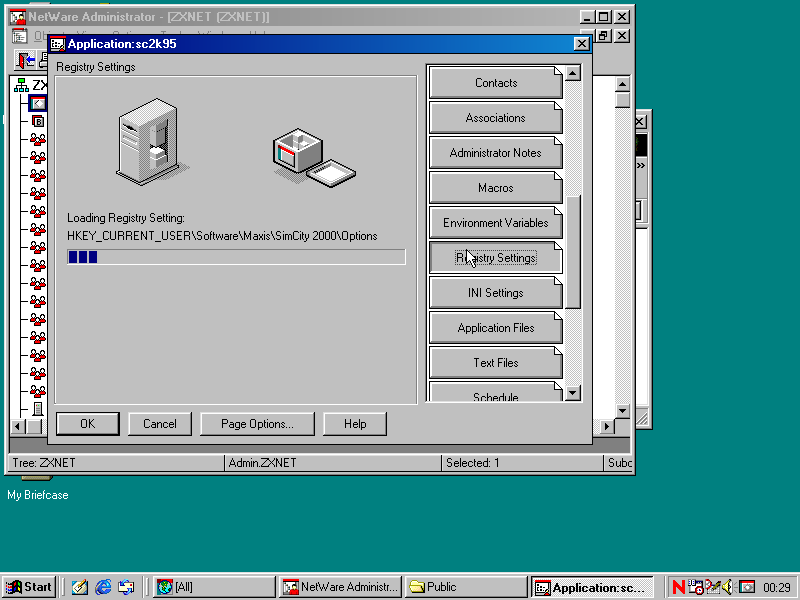Click the NetWare tree view scroll up arrow

[622, 84]
